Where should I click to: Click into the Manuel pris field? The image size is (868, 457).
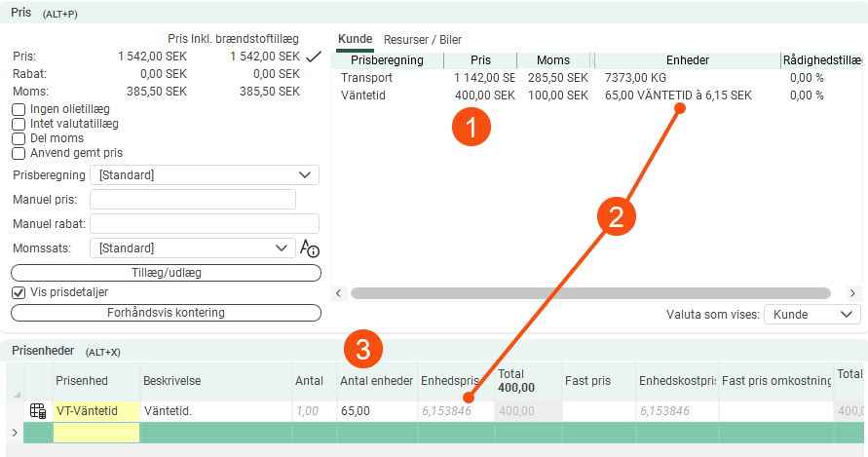coord(192,200)
